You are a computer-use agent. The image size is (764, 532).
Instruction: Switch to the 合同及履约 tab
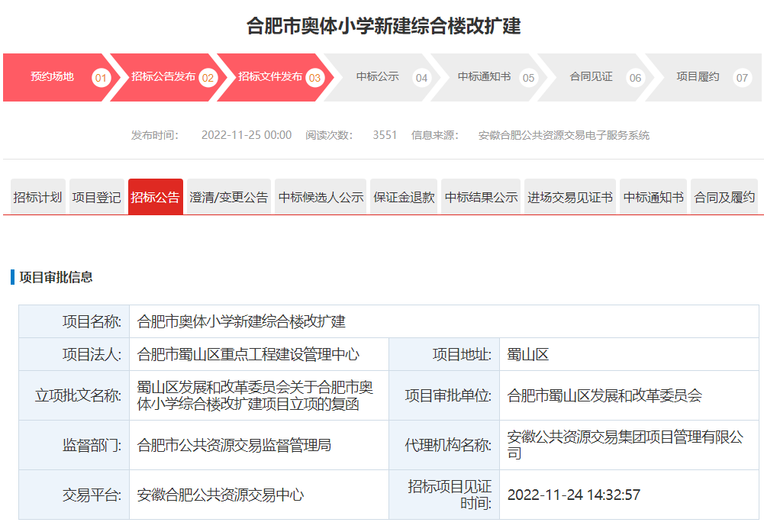tap(724, 197)
